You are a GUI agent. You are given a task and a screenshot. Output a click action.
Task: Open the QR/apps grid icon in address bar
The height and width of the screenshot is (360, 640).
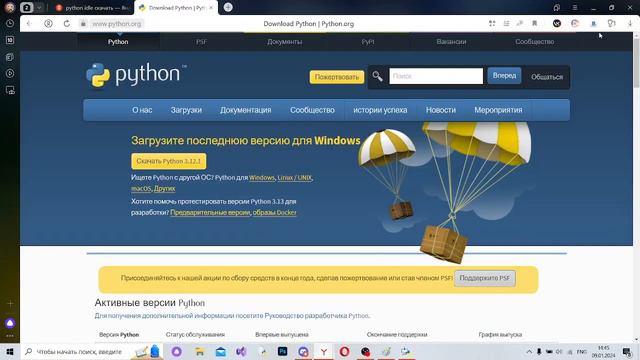492,24
